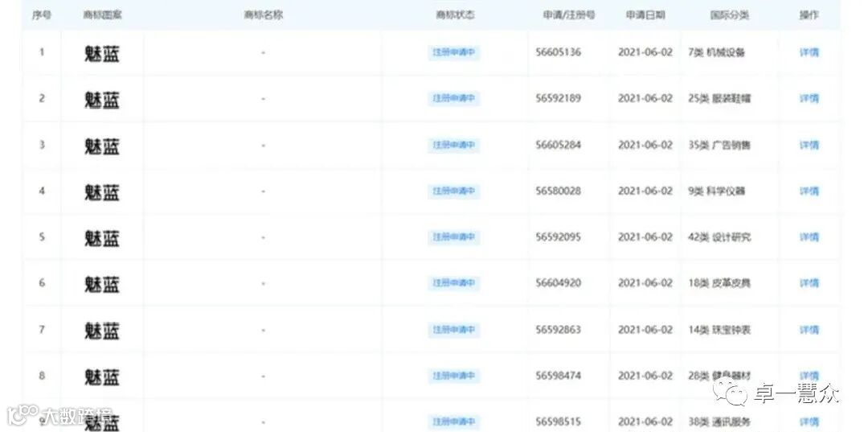Screen dimensions: 868x432
Task: Click 注册申请中 status tag in row 6
Action: coord(454,283)
